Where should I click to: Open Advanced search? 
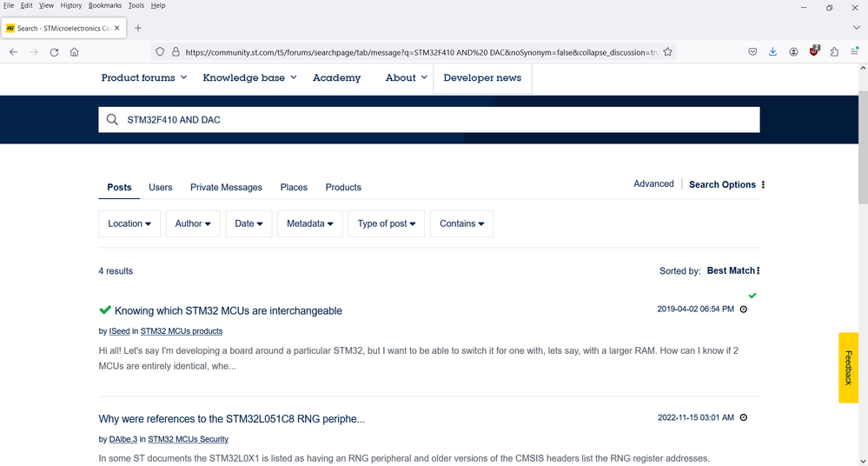(653, 184)
